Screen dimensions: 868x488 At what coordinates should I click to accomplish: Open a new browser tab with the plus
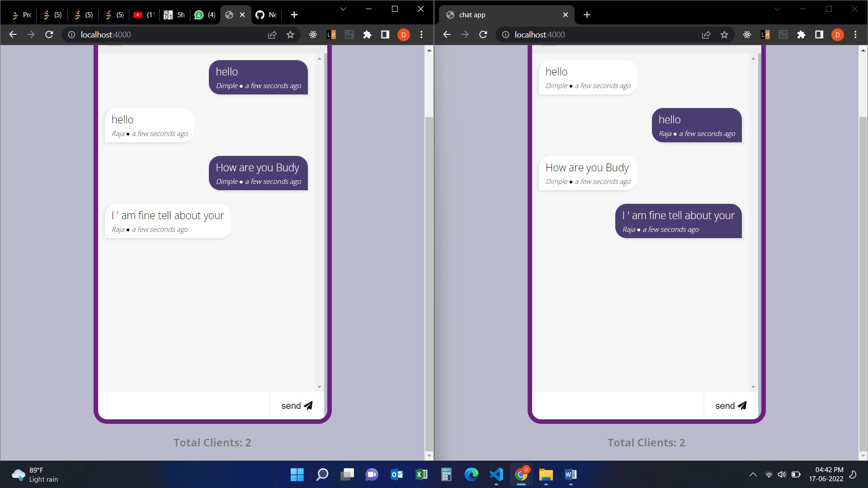[294, 14]
